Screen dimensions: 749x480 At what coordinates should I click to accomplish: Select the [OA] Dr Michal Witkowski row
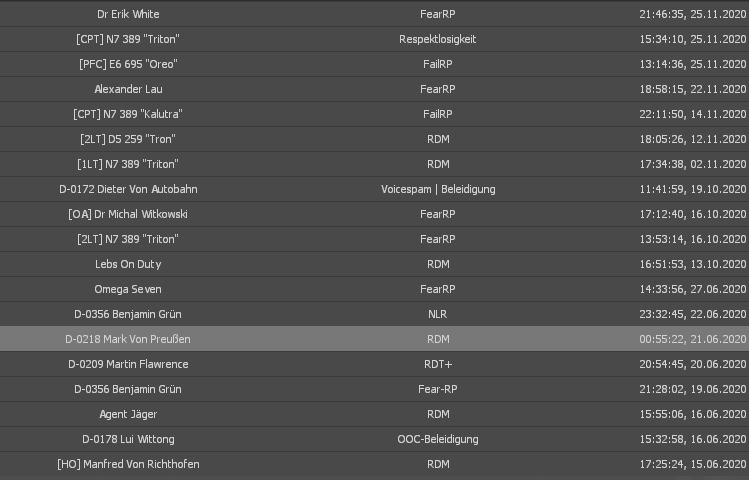pyautogui.click(x=374, y=214)
